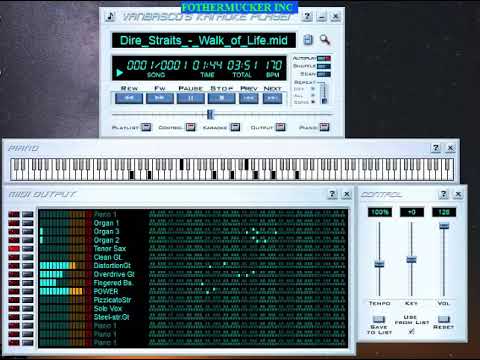Toggle the Use From List checkbox
Screen dimensions: 480x360
pyautogui.click(x=412, y=331)
